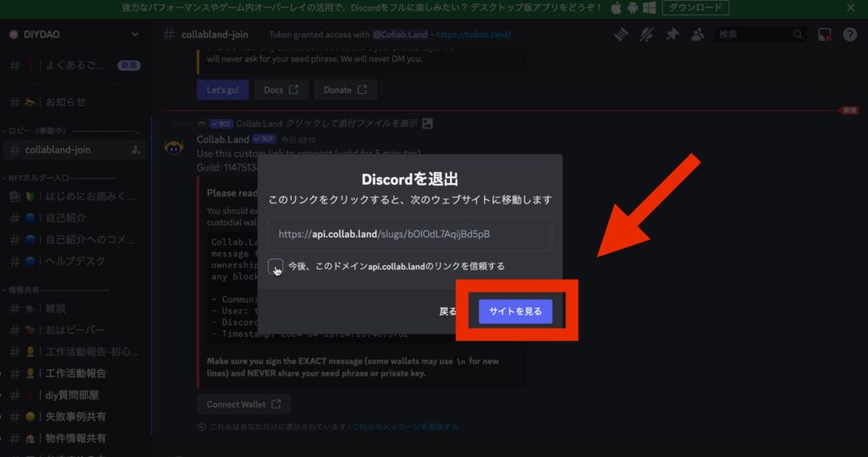Click the attachment image icon in reply preview
The width and height of the screenshot is (868, 457).
point(427,124)
